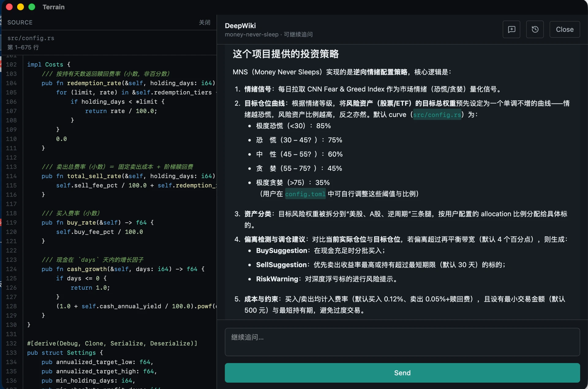This screenshot has width=588, height=389.
Task: Open the src/config.rs link in the answer
Action: pyautogui.click(x=437, y=115)
